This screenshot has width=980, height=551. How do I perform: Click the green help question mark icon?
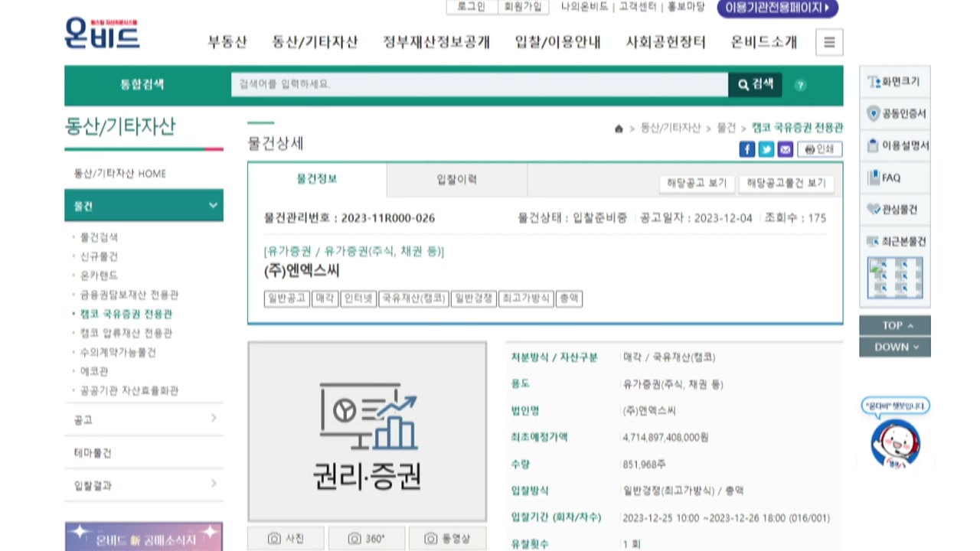point(800,85)
